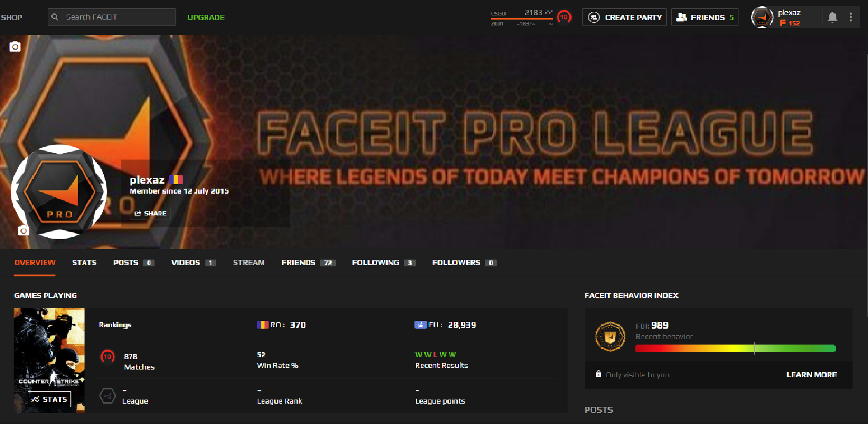The height and width of the screenshot is (425, 868).
Task: Click the Romanian flag beside plexaz name
Action: [175, 180]
